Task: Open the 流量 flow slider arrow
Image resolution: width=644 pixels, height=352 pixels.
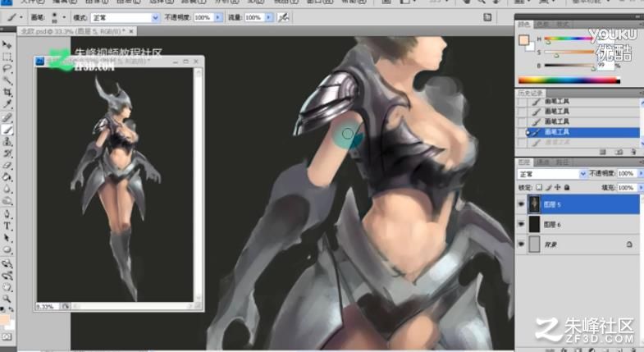Action: point(268,17)
